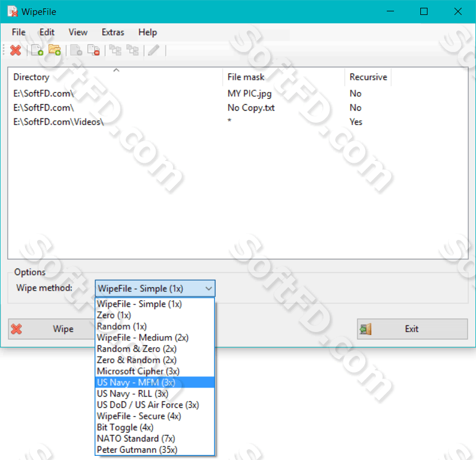Click the second folder tree toolbar icon
The height and width of the screenshot is (460, 476).
click(133, 50)
